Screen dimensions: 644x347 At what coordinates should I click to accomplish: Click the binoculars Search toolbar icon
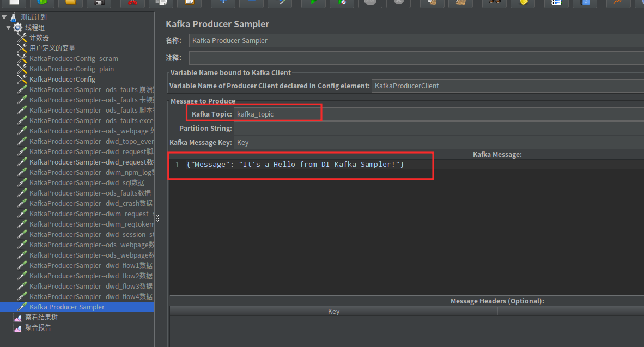(x=495, y=2)
